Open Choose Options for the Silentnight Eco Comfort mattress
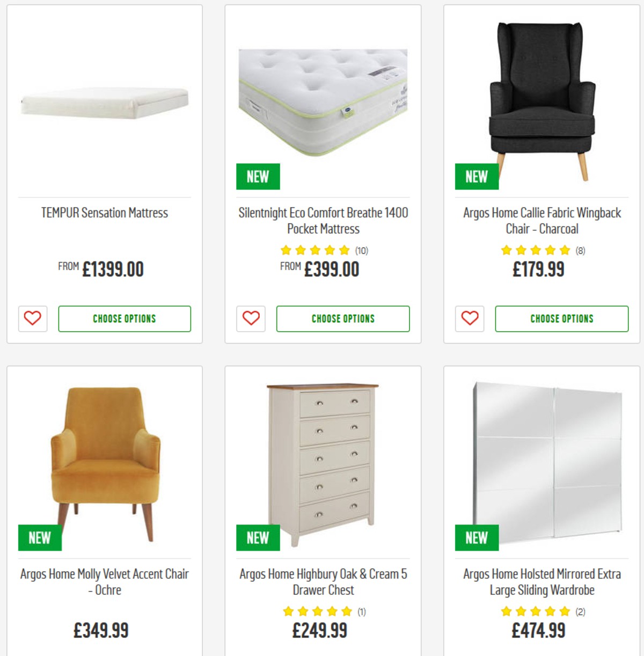Viewport: 644px width, 656px height. pyautogui.click(x=342, y=319)
